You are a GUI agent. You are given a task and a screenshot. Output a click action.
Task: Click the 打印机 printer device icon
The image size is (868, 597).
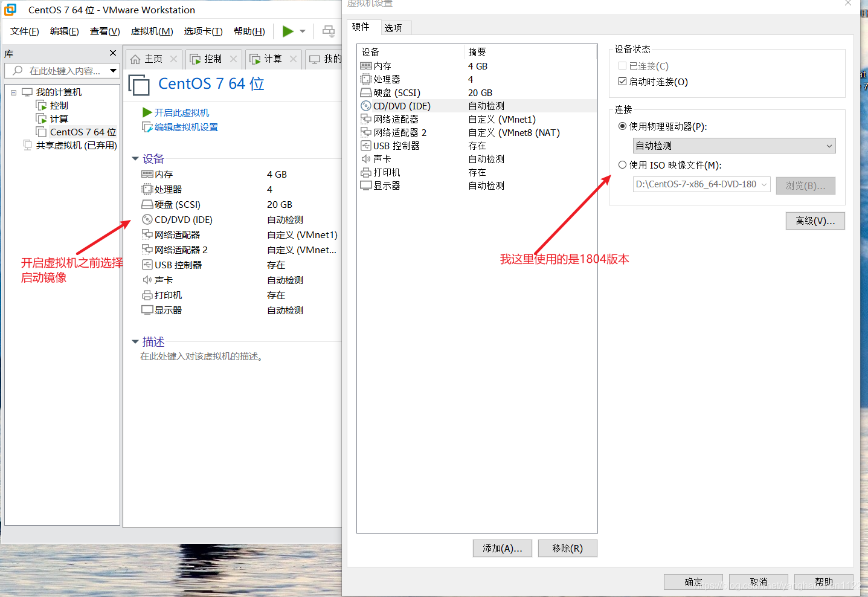coord(367,172)
